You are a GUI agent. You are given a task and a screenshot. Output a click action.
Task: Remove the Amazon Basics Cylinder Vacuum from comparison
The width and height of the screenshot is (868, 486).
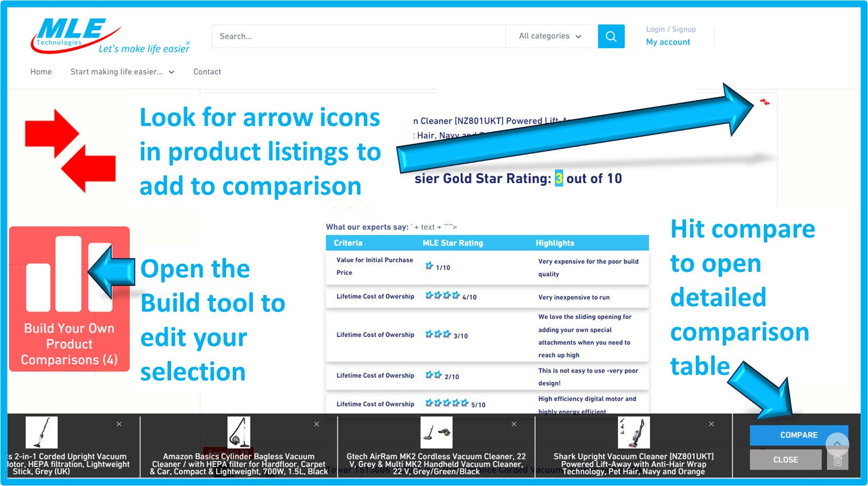[316, 424]
